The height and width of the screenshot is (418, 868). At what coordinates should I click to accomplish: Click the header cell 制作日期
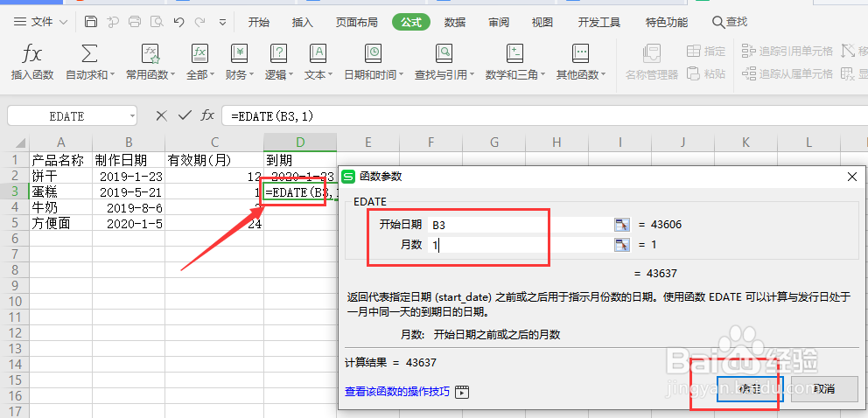129,160
